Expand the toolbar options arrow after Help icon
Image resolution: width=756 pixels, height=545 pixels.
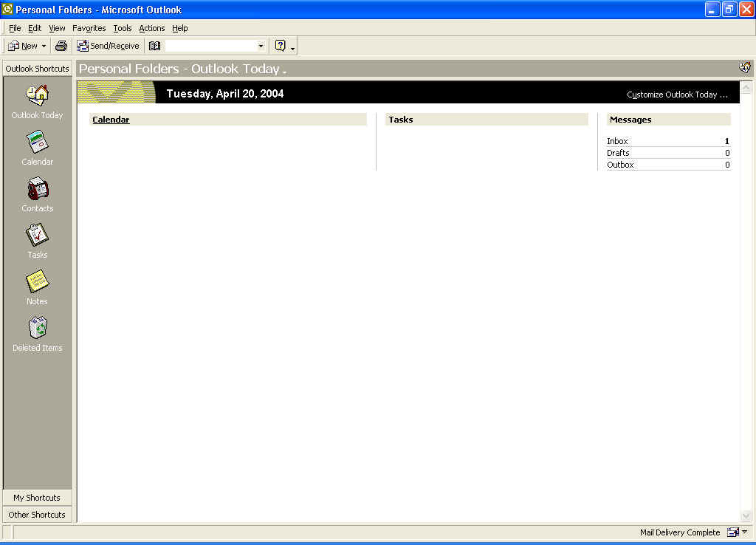(292, 48)
